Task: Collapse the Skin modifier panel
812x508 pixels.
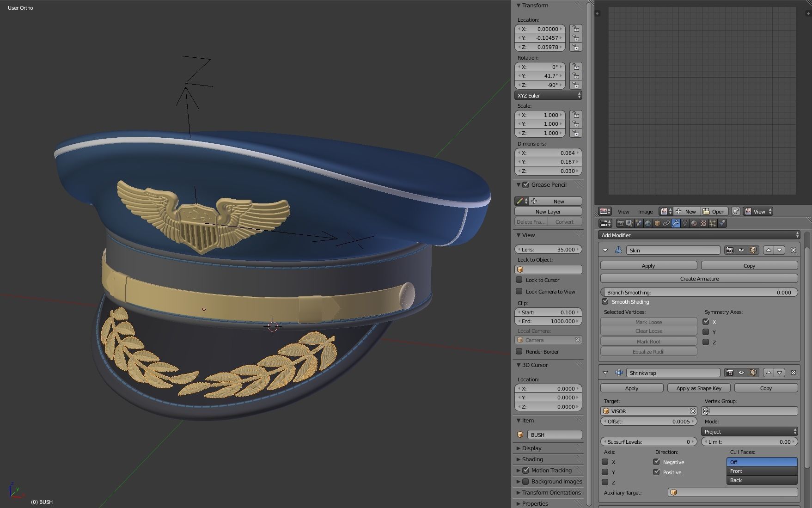Action: [x=605, y=250]
